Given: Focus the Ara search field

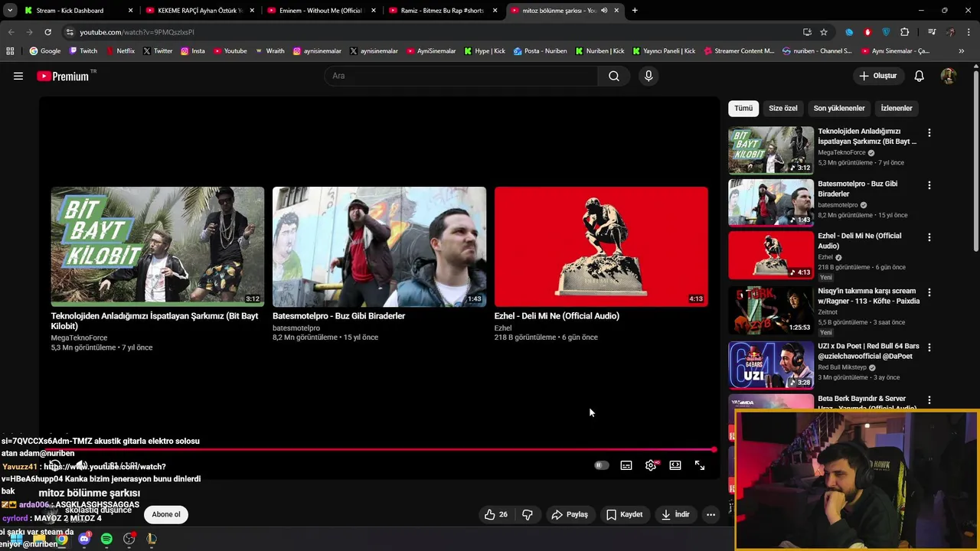Looking at the screenshot, I should (461, 76).
